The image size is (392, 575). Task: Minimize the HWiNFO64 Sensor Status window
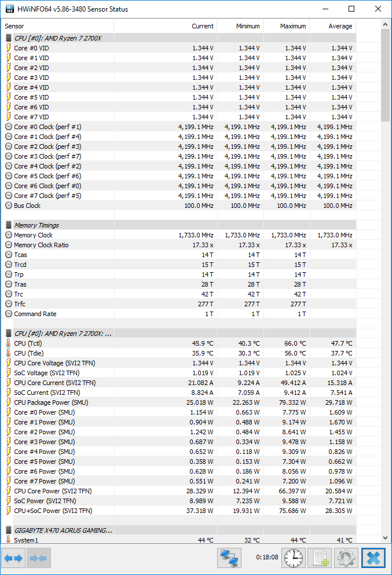325,9
